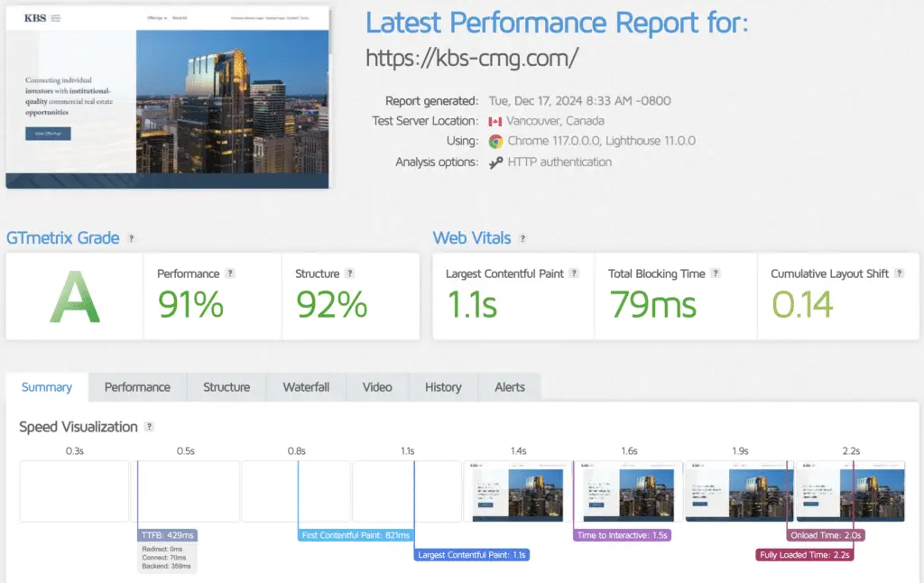The width and height of the screenshot is (924, 583).
Task: Click the help icon beside Web Vitals
Action: [522, 239]
